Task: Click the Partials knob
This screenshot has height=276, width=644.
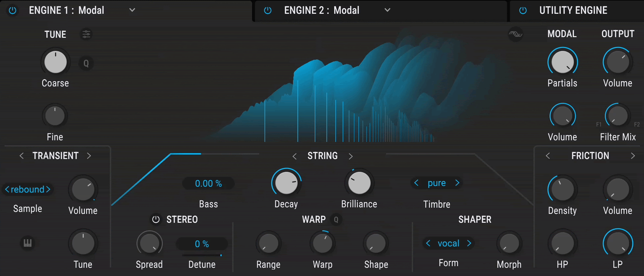Action: (x=562, y=62)
